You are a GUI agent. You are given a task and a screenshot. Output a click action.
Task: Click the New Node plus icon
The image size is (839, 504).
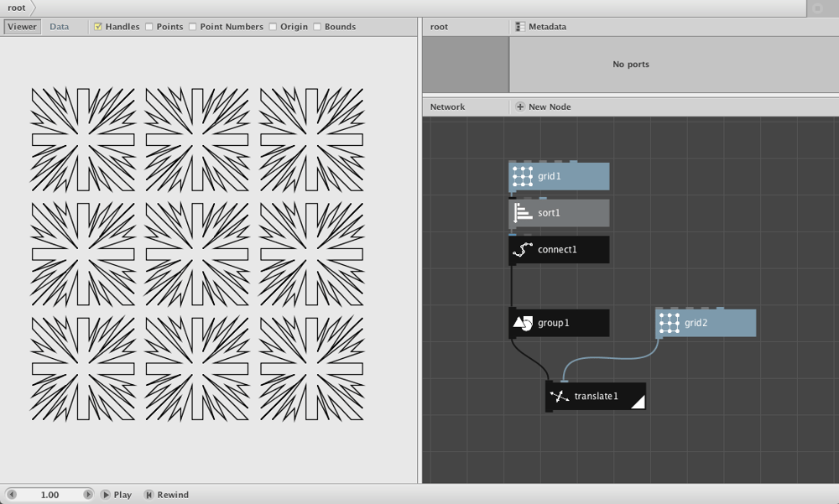point(520,107)
